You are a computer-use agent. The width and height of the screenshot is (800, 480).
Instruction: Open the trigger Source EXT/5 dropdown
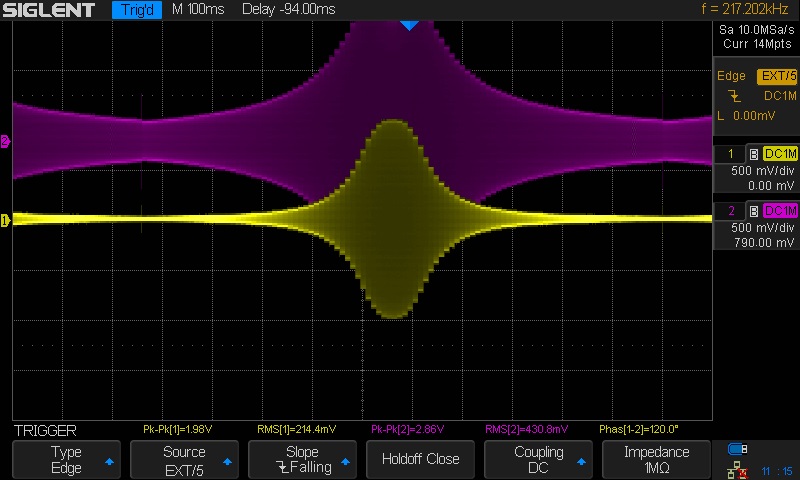point(184,459)
